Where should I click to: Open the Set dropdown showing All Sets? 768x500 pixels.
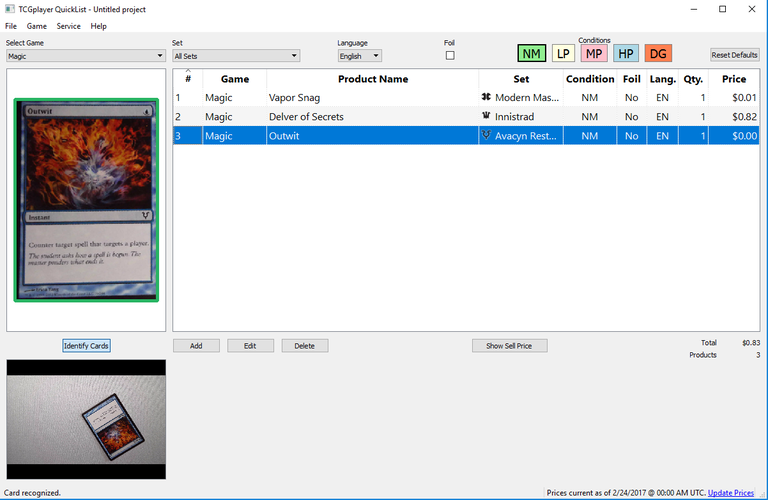pos(236,56)
